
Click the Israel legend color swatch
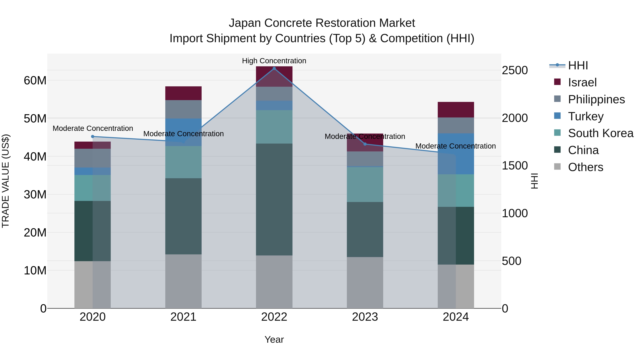(557, 82)
